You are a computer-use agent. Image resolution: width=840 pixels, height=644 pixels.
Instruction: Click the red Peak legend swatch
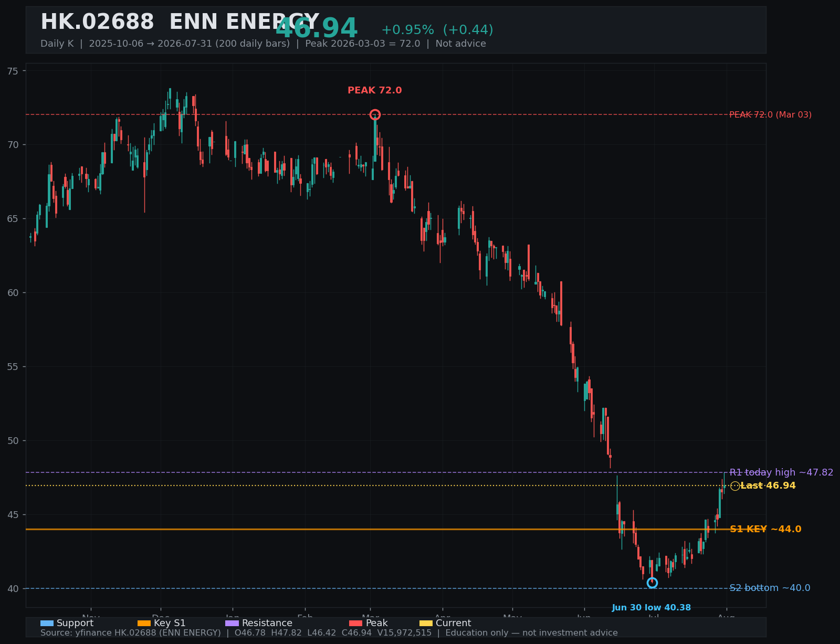pos(355,624)
